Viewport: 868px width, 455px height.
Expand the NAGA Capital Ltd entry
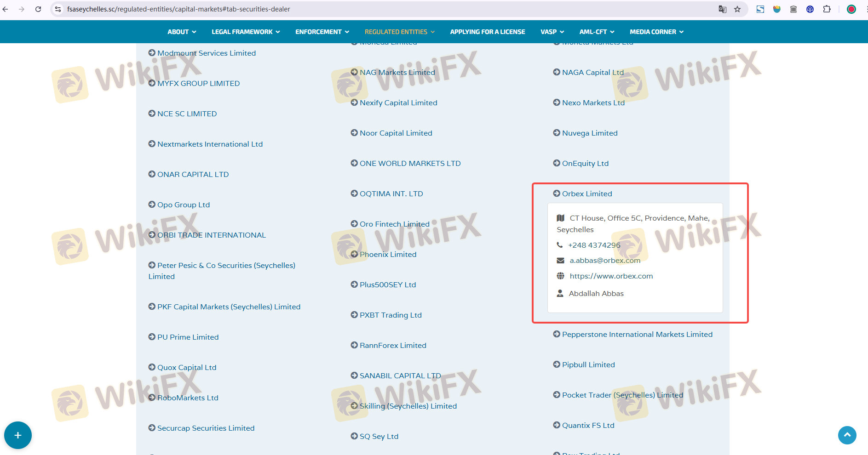592,73
